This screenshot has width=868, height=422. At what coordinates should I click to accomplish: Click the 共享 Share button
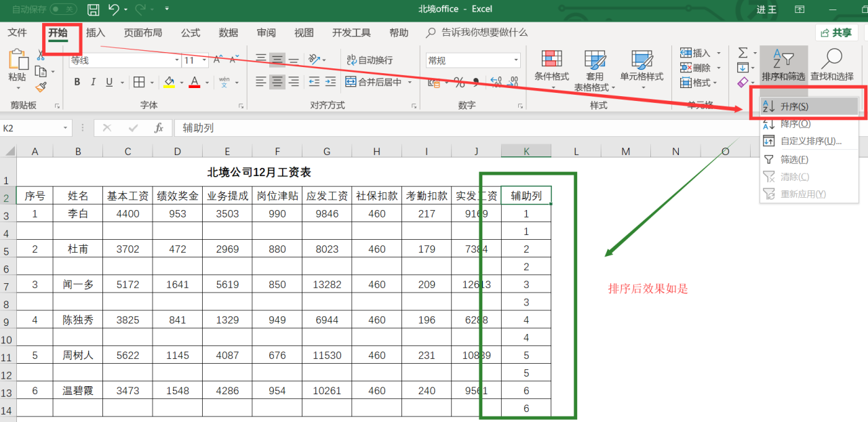(836, 33)
